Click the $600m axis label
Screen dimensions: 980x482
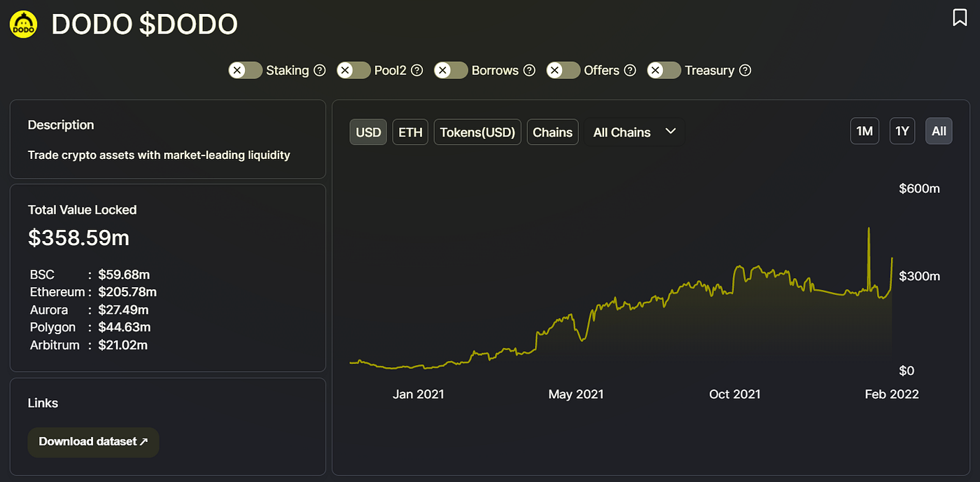coord(919,188)
